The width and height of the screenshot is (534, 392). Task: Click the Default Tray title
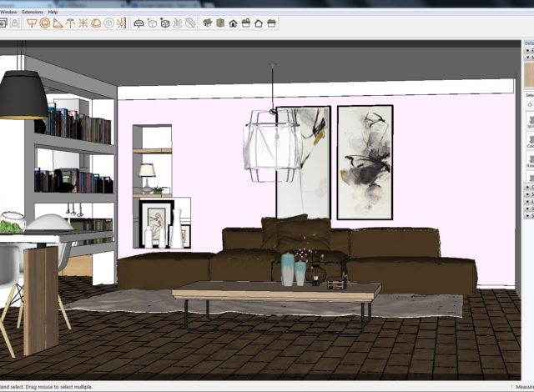point(529,43)
